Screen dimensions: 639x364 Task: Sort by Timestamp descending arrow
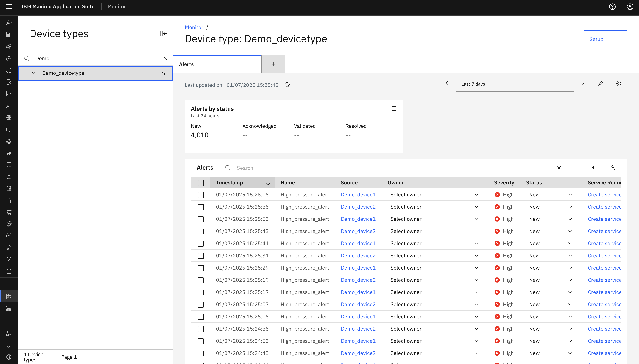click(x=268, y=183)
